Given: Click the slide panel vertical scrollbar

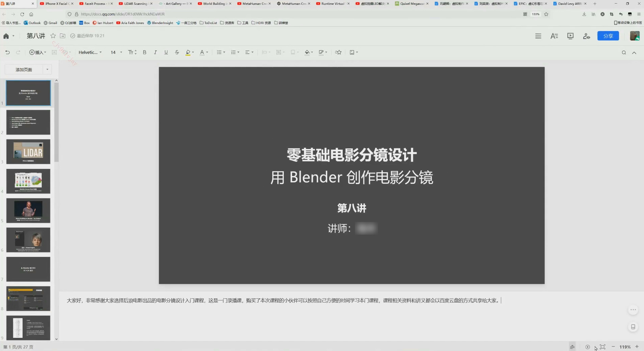Looking at the screenshot, I should point(56,122).
